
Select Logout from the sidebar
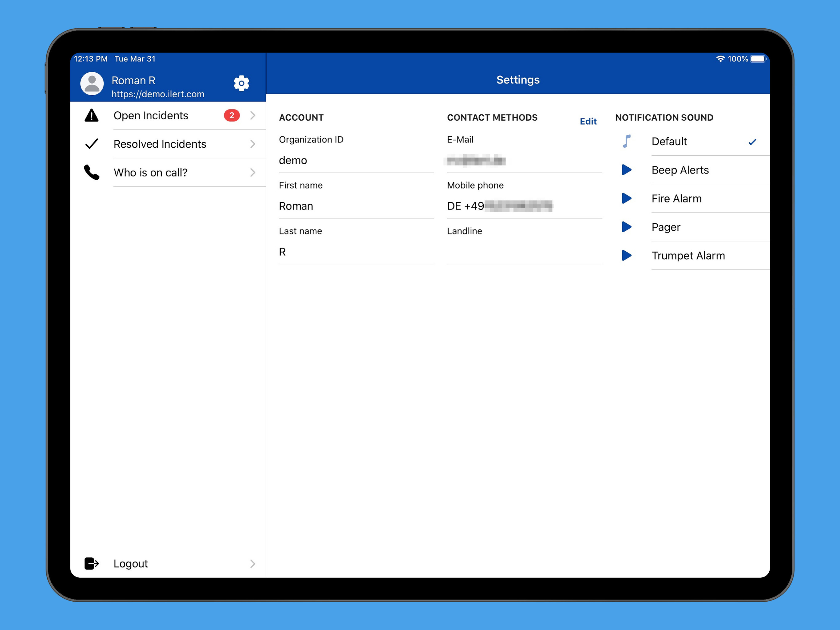pos(168,564)
